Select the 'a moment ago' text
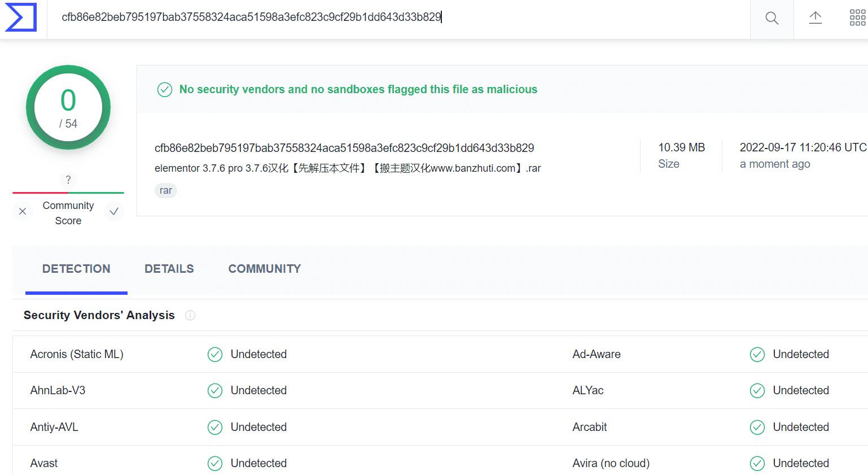The width and height of the screenshot is (868, 475). coord(775,164)
